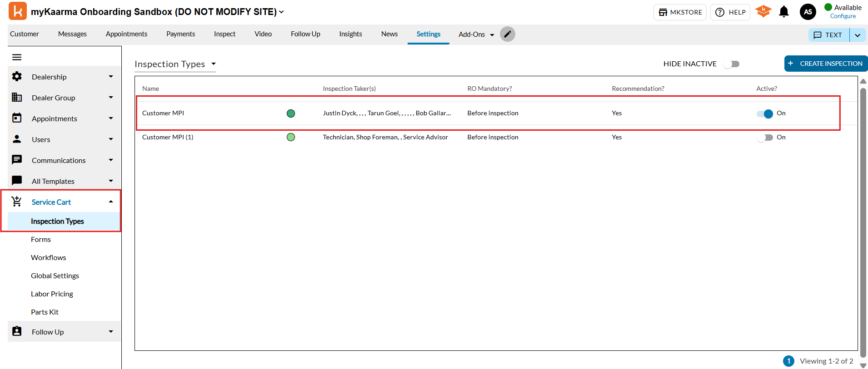Expand the sidebar Appointments section arrow
This screenshot has width=868, height=369.
(x=111, y=118)
